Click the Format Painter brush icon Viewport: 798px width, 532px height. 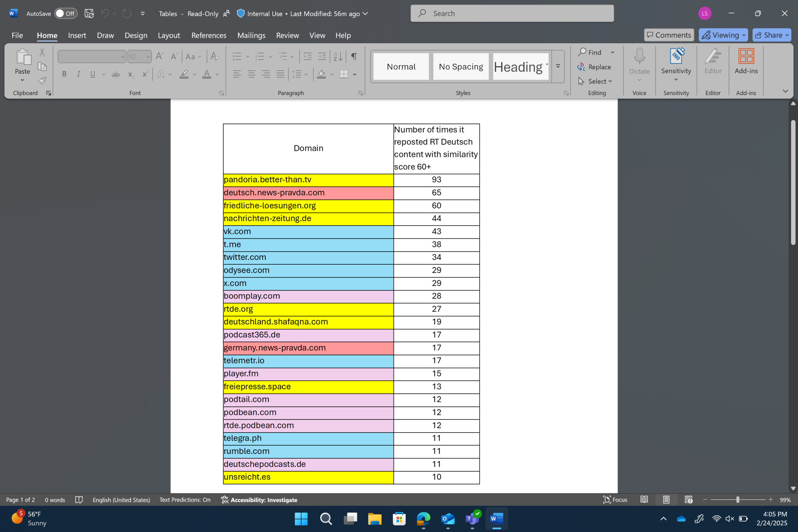click(x=42, y=81)
